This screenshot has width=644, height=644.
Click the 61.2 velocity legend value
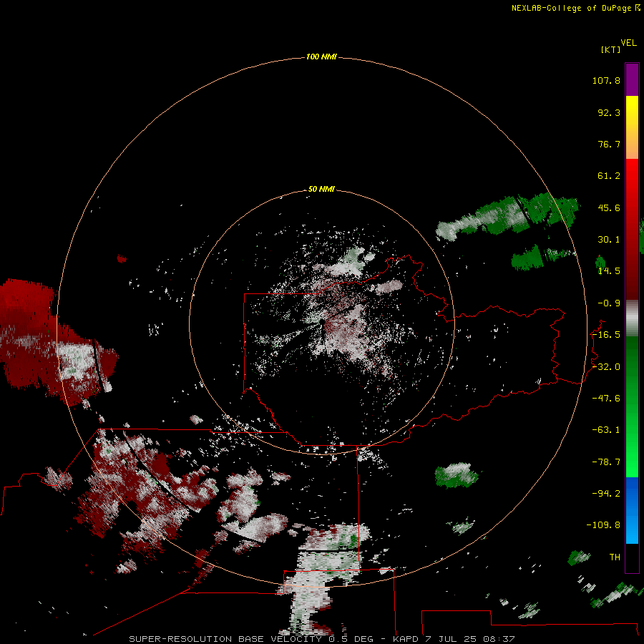click(609, 176)
